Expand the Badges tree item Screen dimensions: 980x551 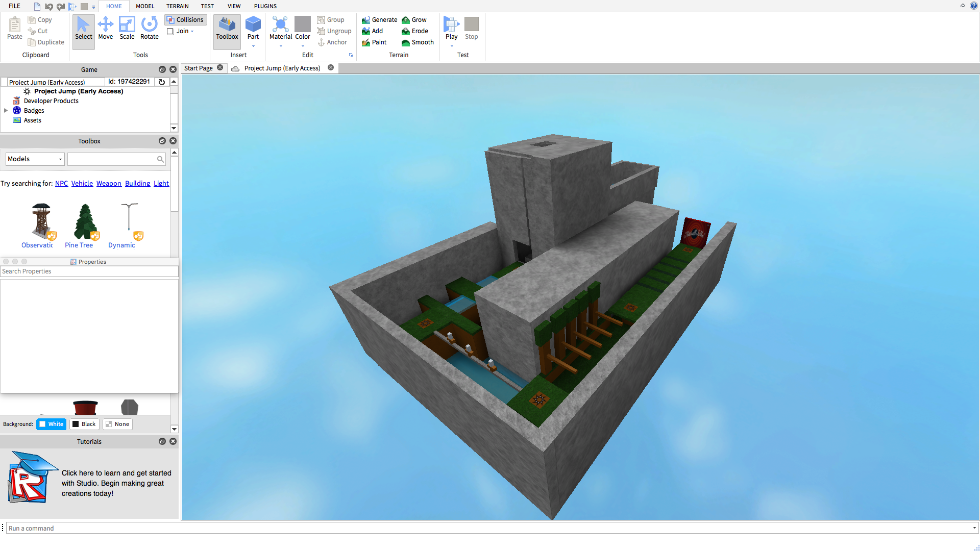pyautogui.click(x=6, y=111)
